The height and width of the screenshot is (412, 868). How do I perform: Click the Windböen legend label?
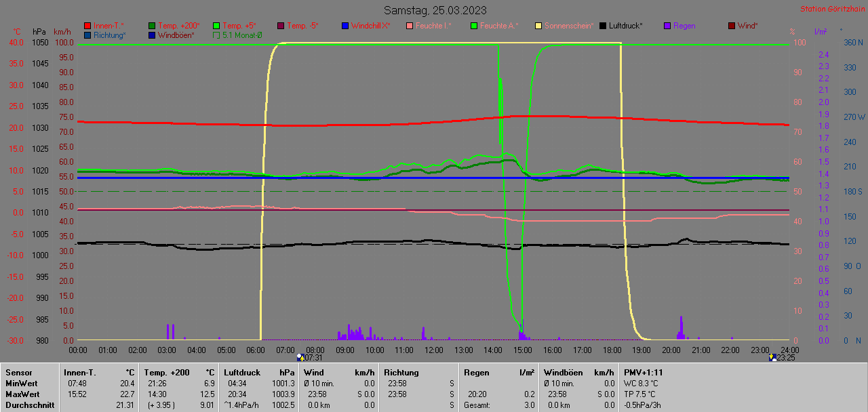pyautogui.click(x=176, y=35)
